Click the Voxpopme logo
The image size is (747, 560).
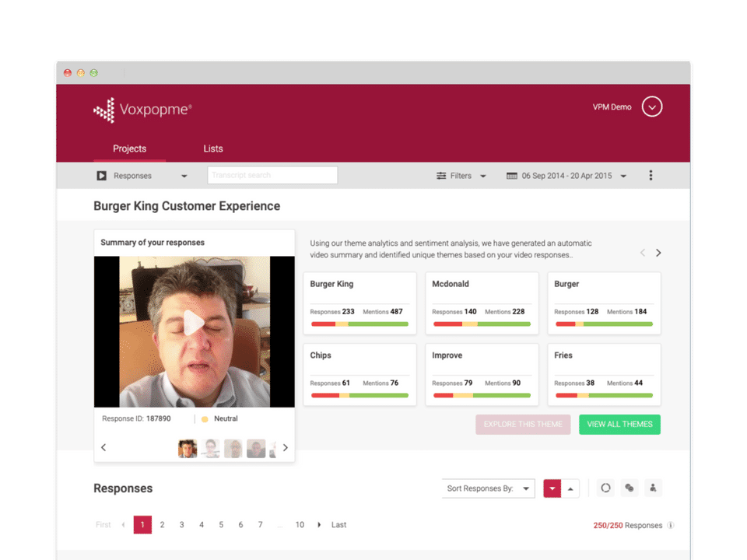point(142,110)
